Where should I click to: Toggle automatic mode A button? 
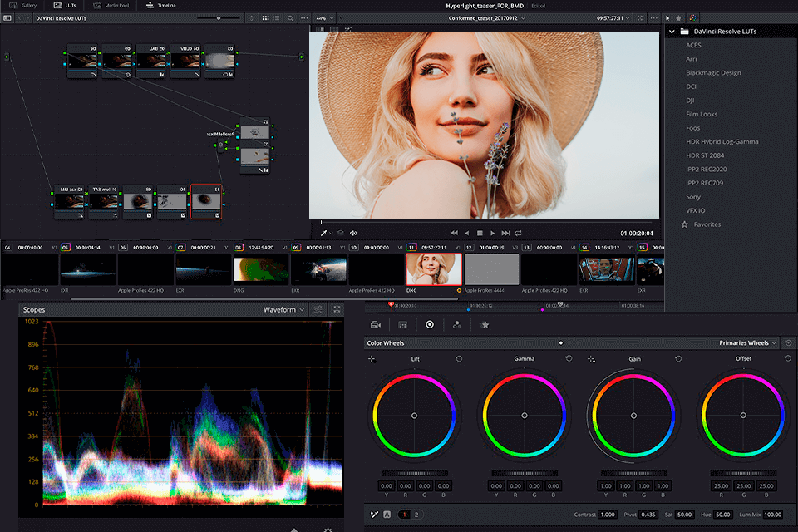click(x=387, y=515)
